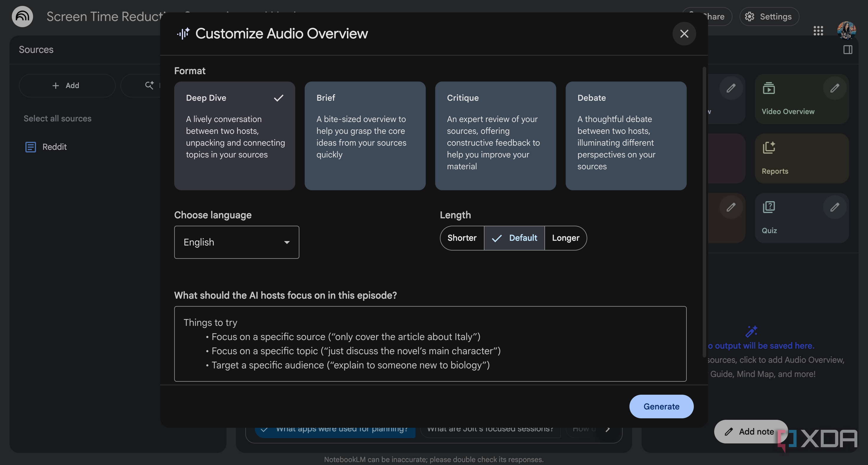Click the Generate button

(661, 406)
